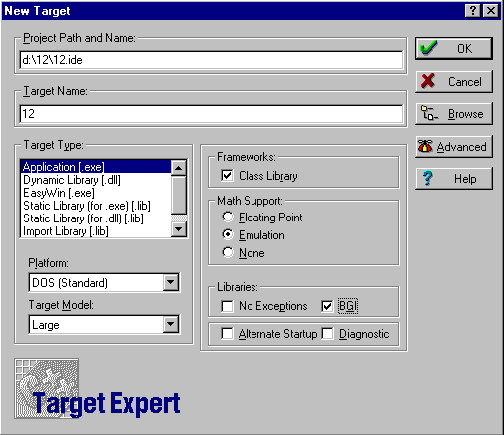
Task: Click Target Type list scroll down arrow
Action: pos(179,229)
